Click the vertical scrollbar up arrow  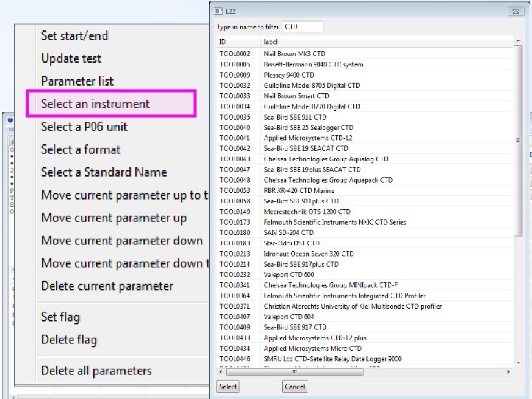click(518, 41)
